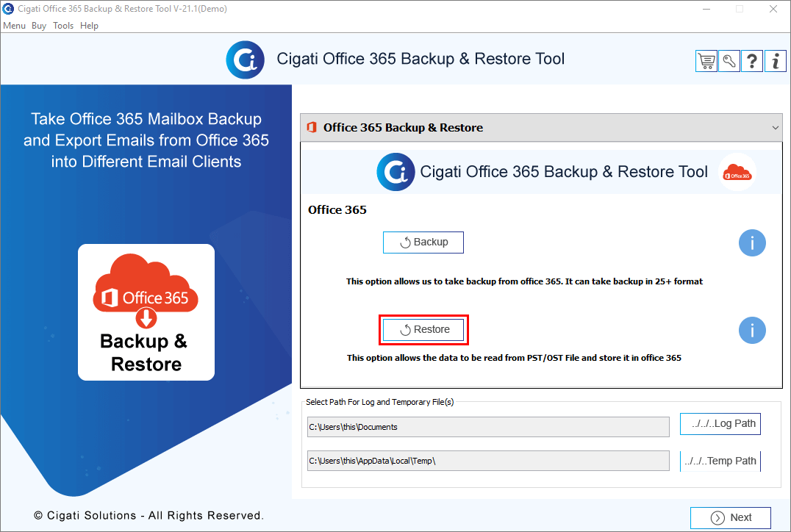Browse for Temp Path
The width and height of the screenshot is (791, 532).
point(720,461)
